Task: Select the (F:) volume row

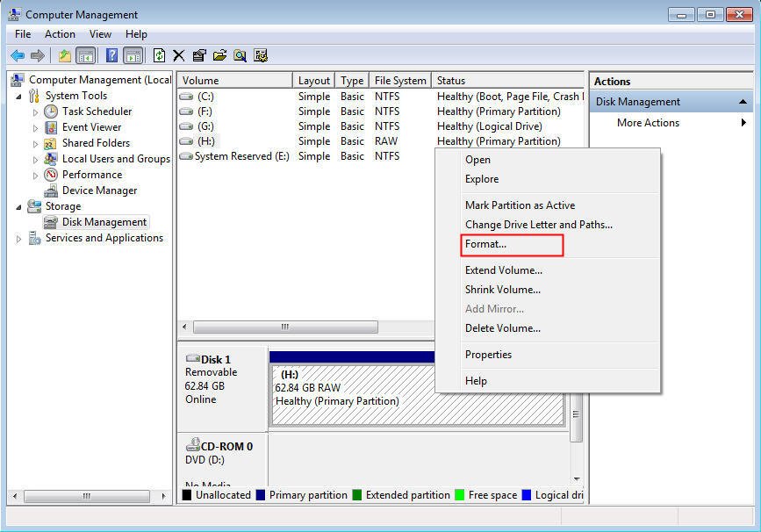Action: [x=381, y=111]
